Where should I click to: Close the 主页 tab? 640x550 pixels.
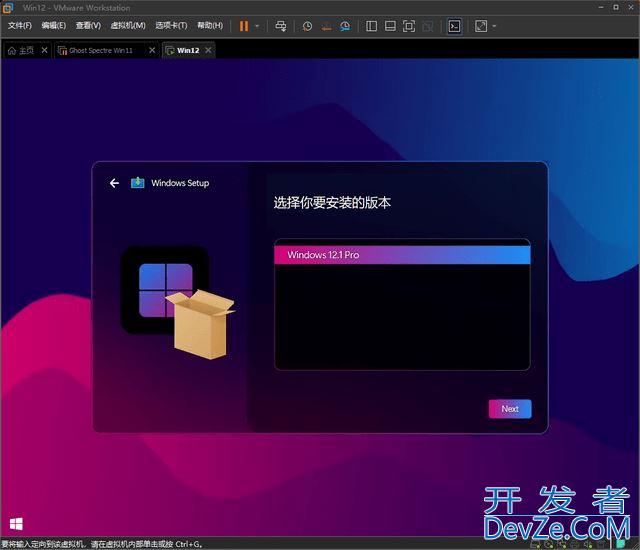click(x=44, y=50)
